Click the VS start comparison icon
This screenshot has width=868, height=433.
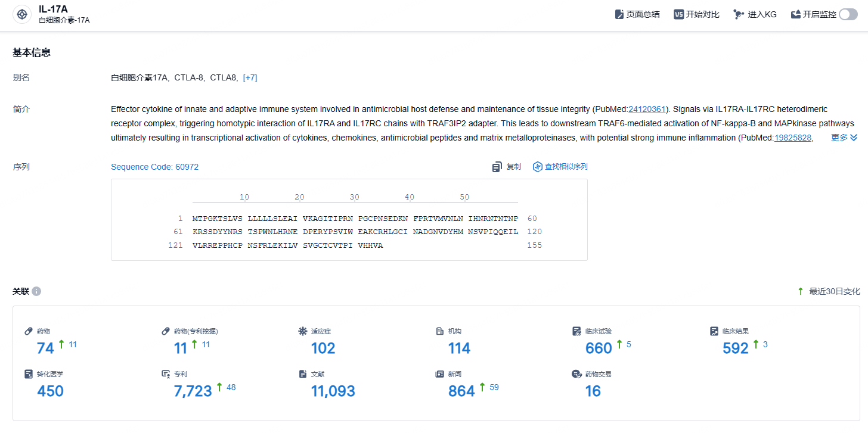click(x=679, y=14)
